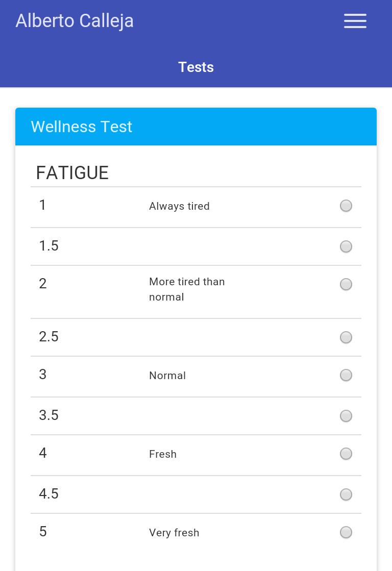392x571 pixels.
Task: Choose fatigue level 2 radio button
Action: 346,284
